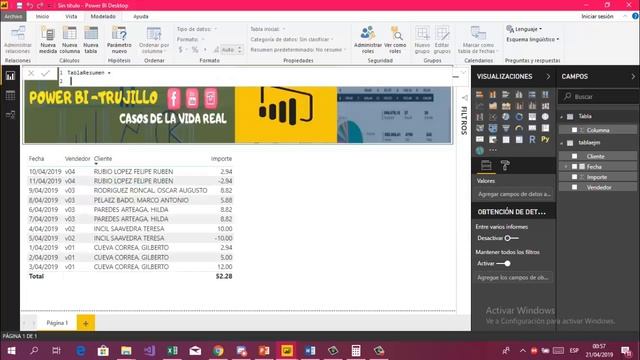Click Iniciar sesión

(x=597, y=16)
